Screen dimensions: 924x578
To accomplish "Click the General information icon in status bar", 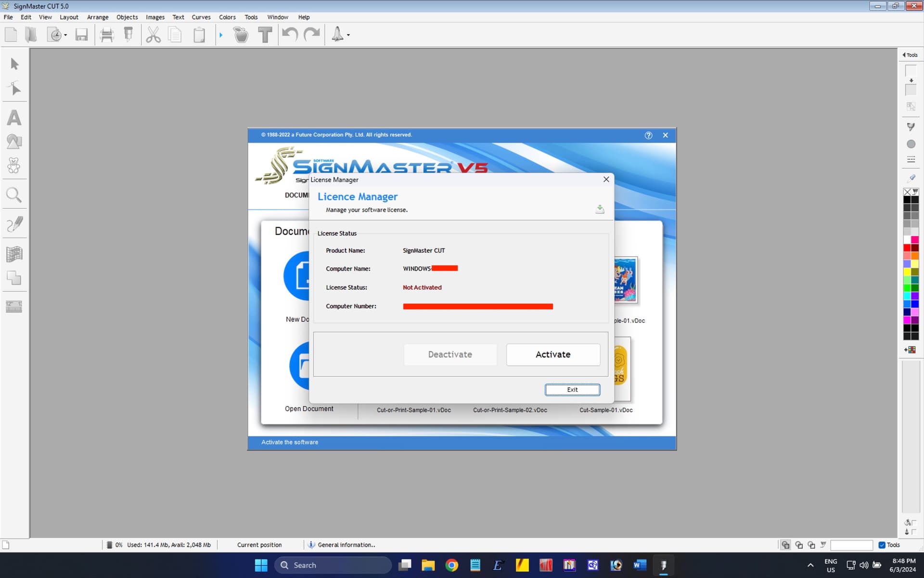I will pyautogui.click(x=311, y=545).
